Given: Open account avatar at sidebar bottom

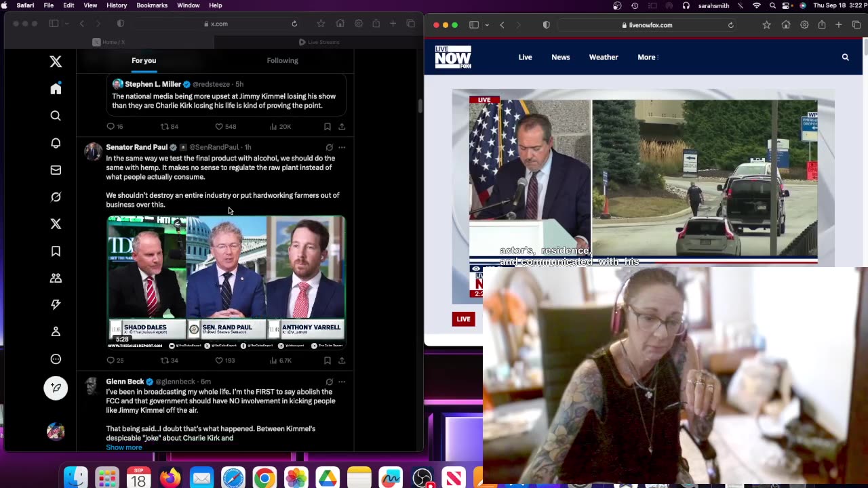Looking at the screenshot, I should pos(56,431).
